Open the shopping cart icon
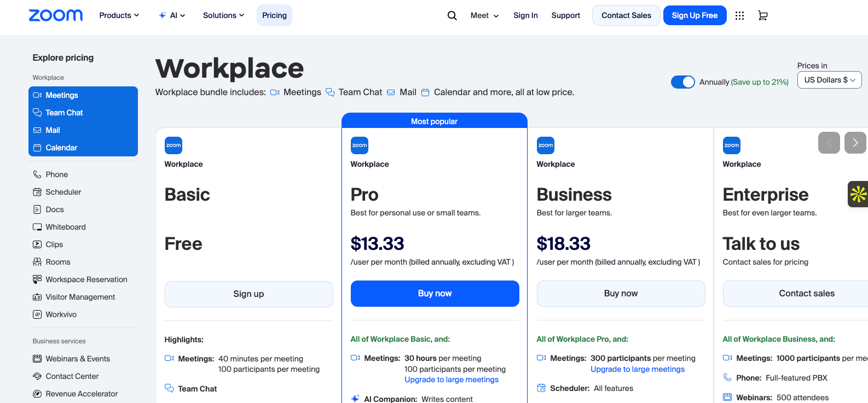This screenshot has height=403, width=868. [762, 15]
